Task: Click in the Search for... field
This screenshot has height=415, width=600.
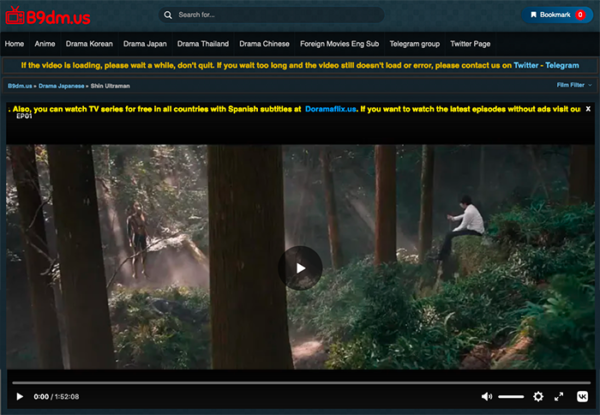Action: pos(275,15)
